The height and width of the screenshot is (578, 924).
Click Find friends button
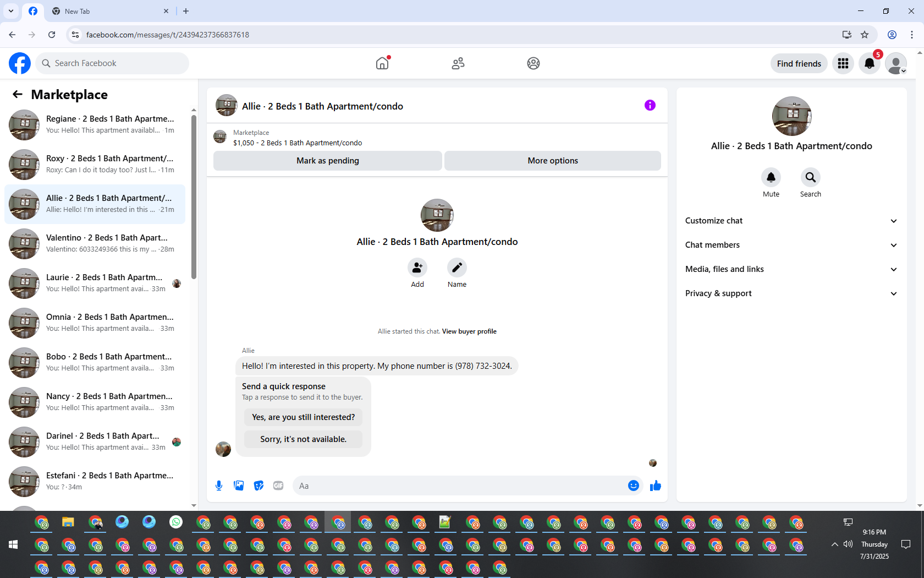coord(799,63)
